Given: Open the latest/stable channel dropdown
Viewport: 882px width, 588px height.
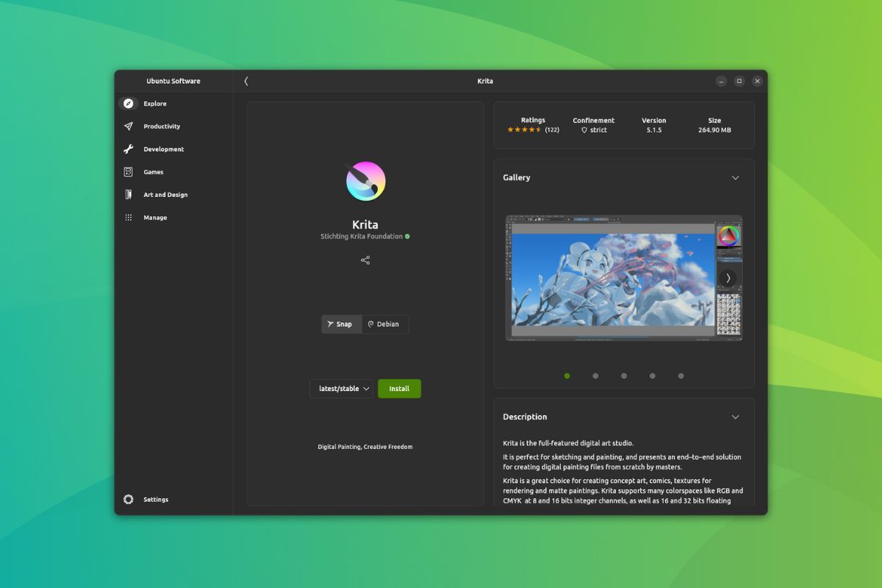Looking at the screenshot, I should pos(341,388).
